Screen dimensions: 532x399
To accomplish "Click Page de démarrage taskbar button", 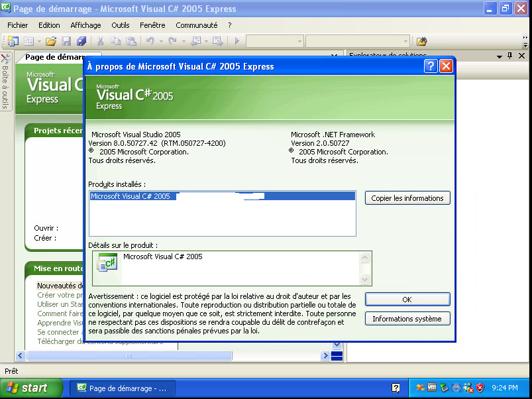I will tap(123, 388).
